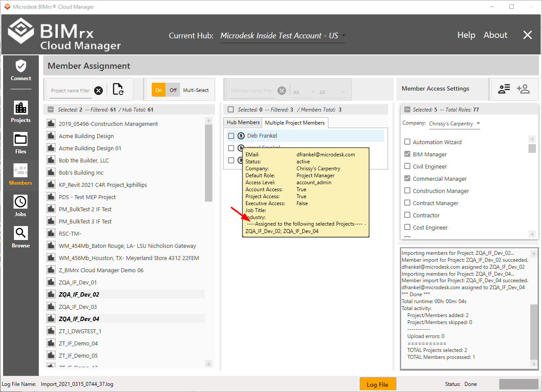Open the Help menu
542x392 pixels.
click(466, 35)
